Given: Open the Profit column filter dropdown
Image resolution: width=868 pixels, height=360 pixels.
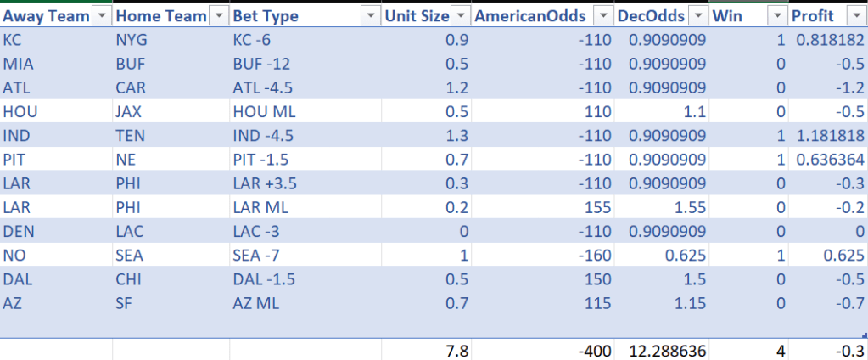Looking at the screenshot, I should click(855, 16).
